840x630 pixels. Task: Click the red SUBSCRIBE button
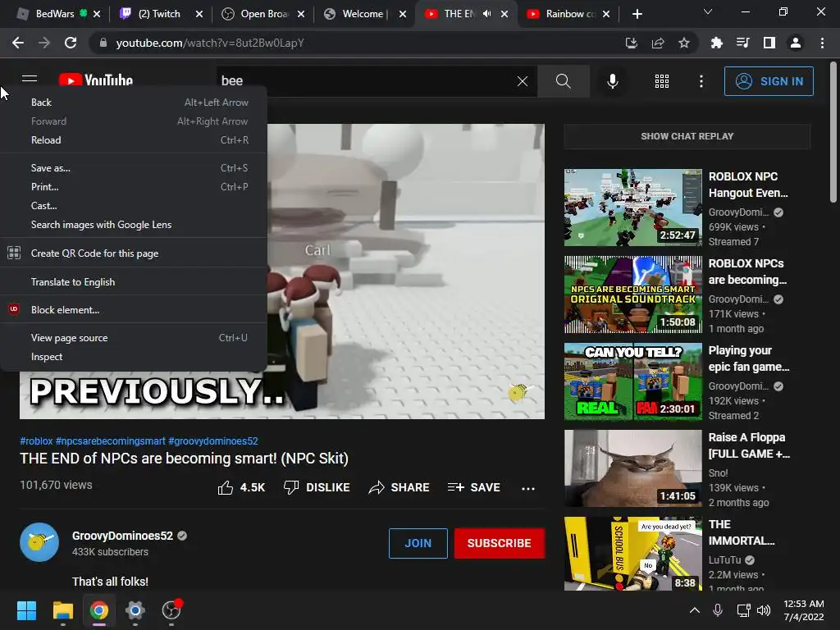point(500,543)
